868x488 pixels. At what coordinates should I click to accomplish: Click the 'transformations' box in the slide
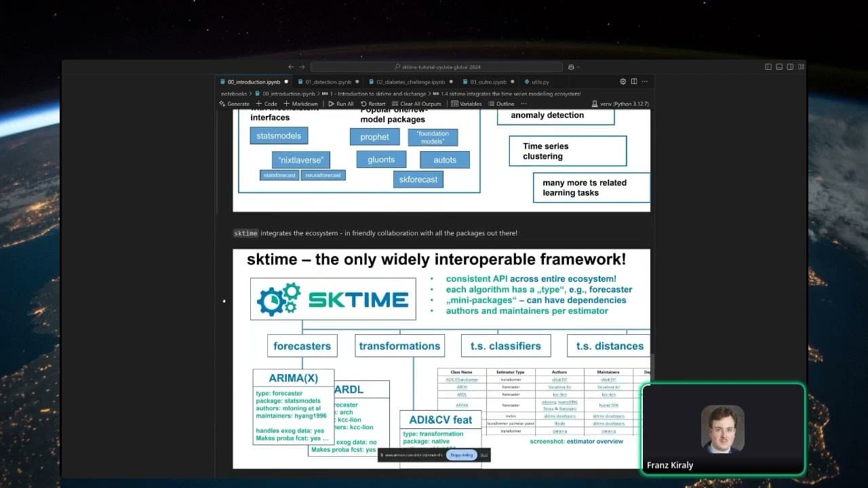pyautogui.click(x=399, y=346)
